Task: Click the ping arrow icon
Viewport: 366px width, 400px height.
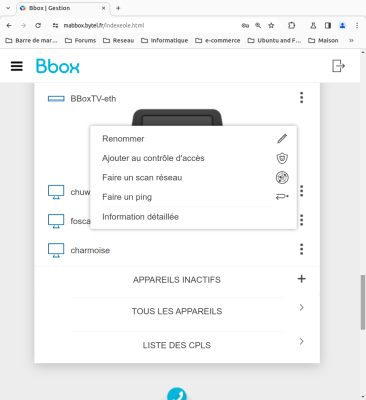Action: [282, 197]
